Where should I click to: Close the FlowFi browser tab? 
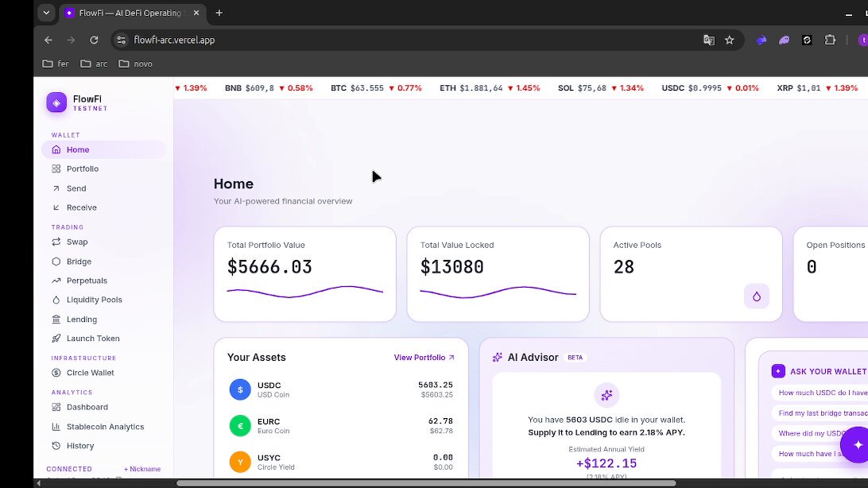pos(196,13)
